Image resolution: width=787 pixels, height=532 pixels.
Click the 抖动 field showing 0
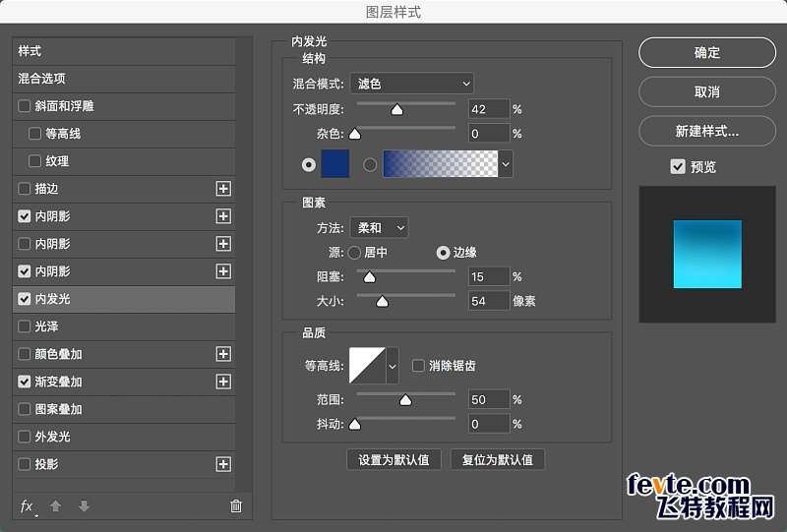tap(489, 424)
